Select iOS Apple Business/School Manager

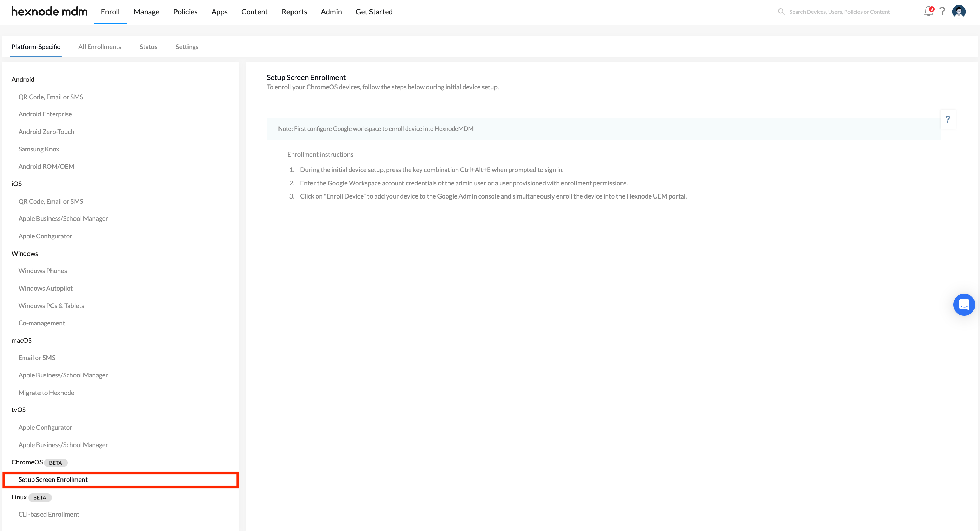[63, 218]
